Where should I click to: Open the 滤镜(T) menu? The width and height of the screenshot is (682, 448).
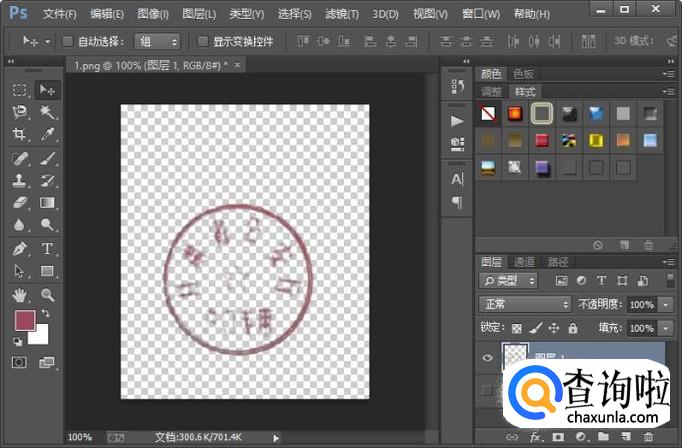345,14
